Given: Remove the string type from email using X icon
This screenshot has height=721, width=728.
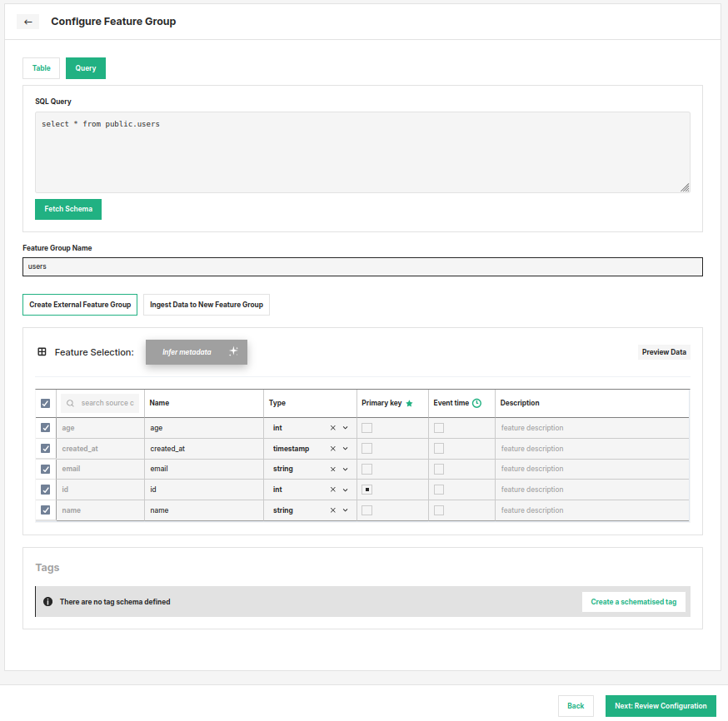Looking at the screenshot, I should [x=332, y=469].
